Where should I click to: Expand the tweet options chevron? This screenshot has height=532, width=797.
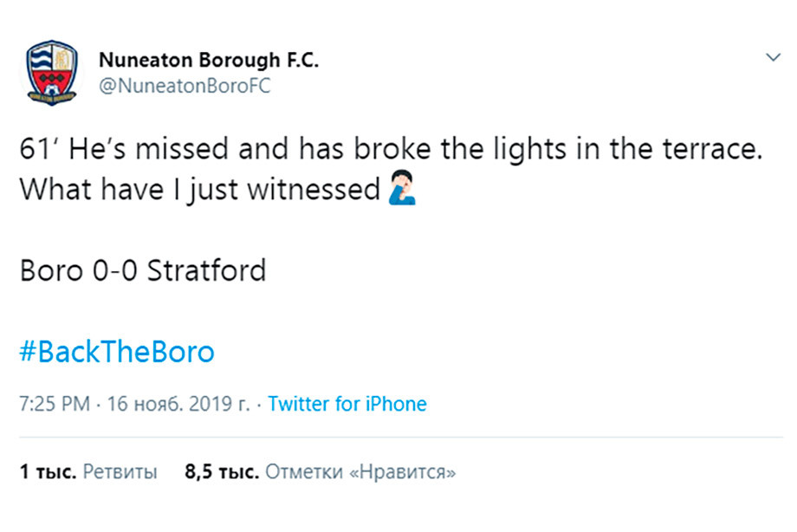pos(773,57)
